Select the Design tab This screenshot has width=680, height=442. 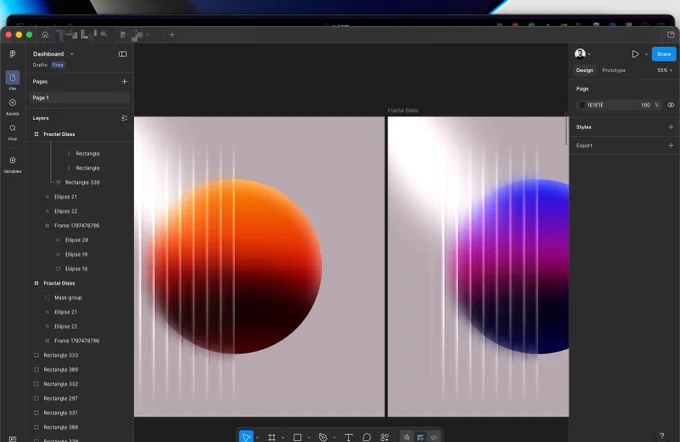584,70
